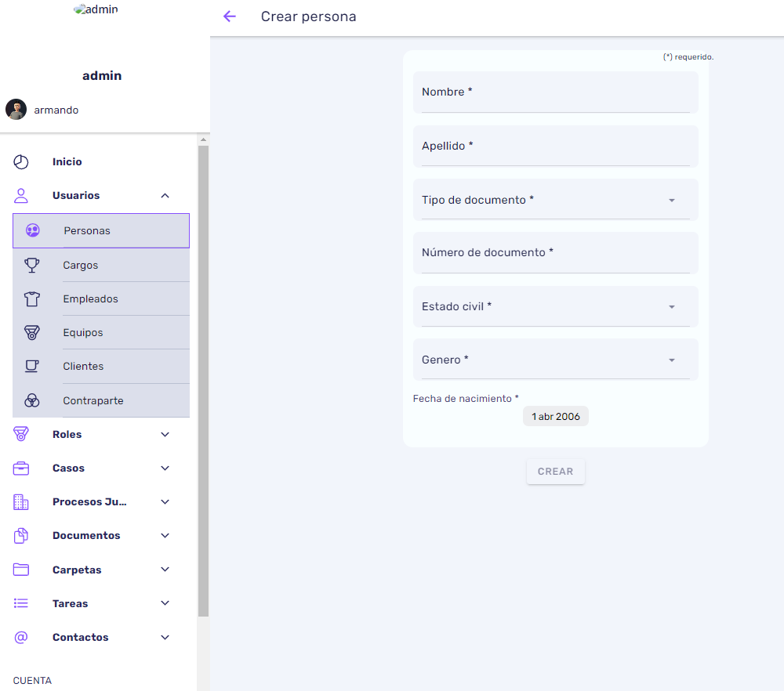Click the Casos briefcase icon
This screenshot has width=784, height=691.
click(21, 469)
